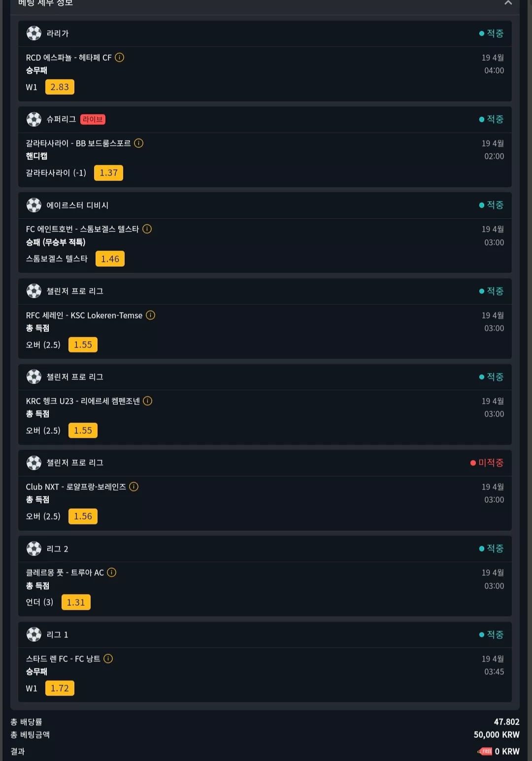Click the red 라이브 badge beside 슈퍼리그
Viewport: 532px width, 761px height.
(x=93, y=120)
